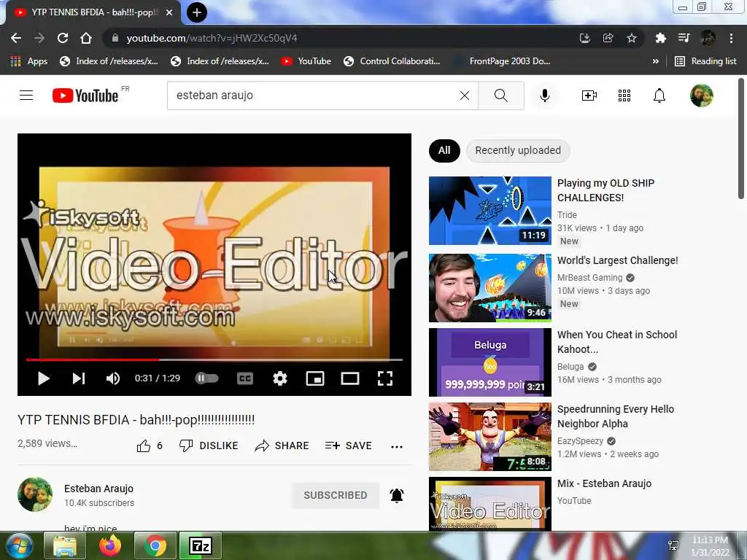
Task: Open the Esteban Araujo channel name
Action: click(98, 489)
